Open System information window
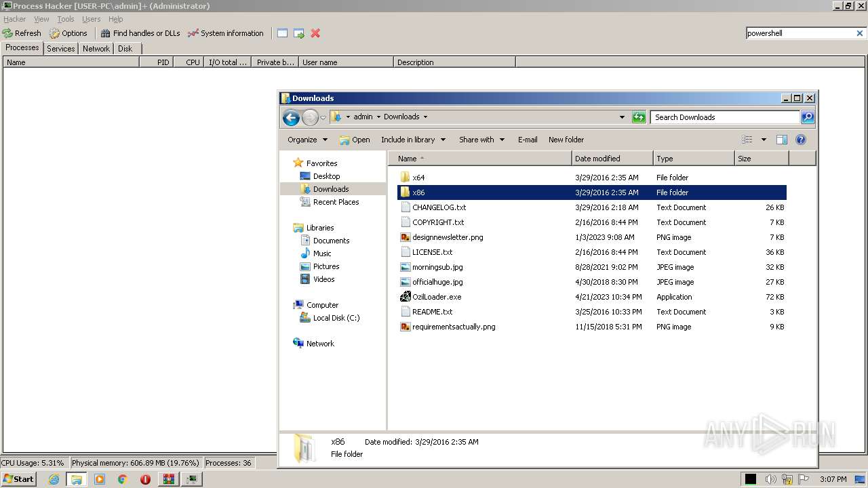 click(x=226, y=33)
